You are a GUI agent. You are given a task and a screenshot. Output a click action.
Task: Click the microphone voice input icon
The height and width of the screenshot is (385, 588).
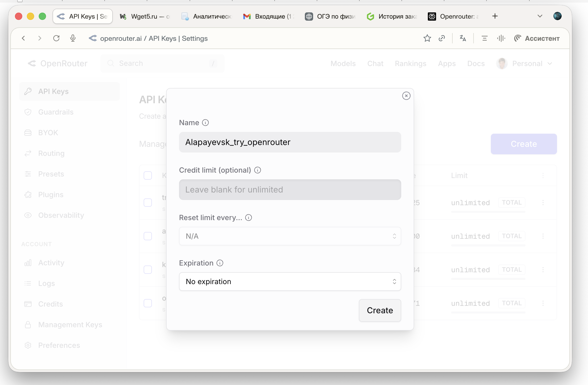73,38
